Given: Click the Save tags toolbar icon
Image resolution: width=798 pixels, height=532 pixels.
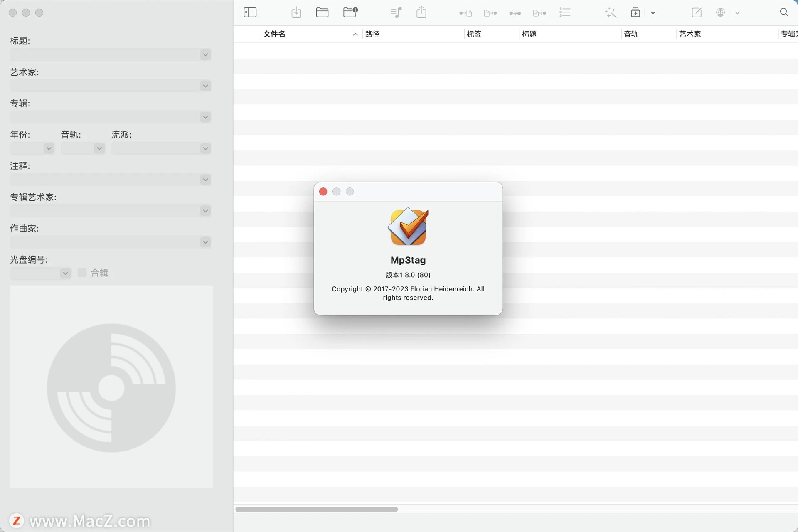Looking at the screenshot, I should (x=296, y=12).
